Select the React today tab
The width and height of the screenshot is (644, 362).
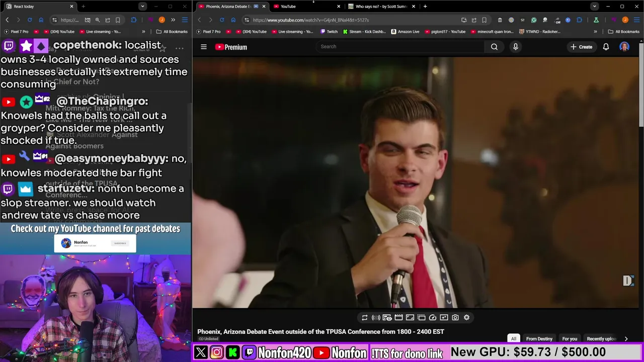tap(39, 7)
